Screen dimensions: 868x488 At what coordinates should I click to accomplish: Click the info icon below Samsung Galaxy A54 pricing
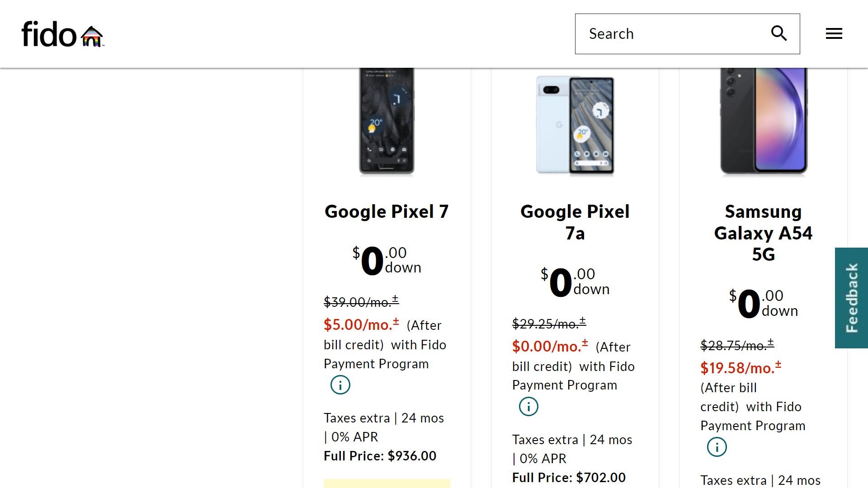(x=716, y=447)
